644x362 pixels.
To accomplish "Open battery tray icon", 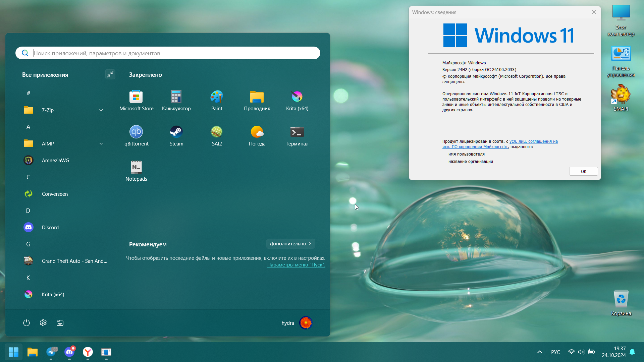I will pos(592,352).
